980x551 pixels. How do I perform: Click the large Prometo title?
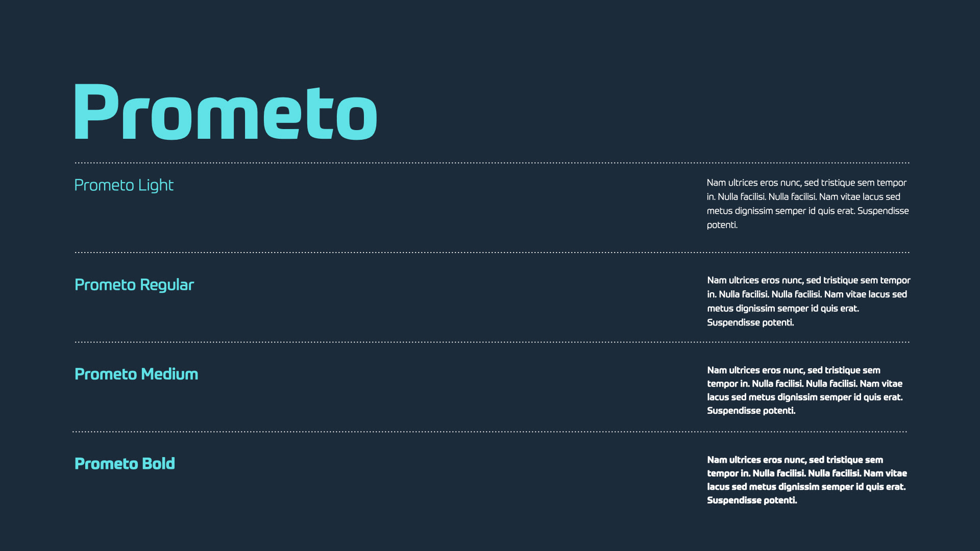pyautogui.click(x=226, y=112)
